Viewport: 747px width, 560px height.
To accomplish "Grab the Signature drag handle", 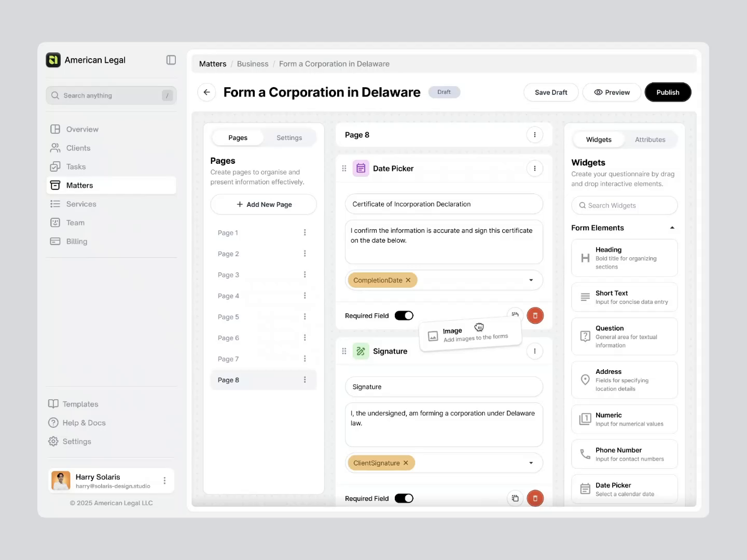I will click(344, 351).
